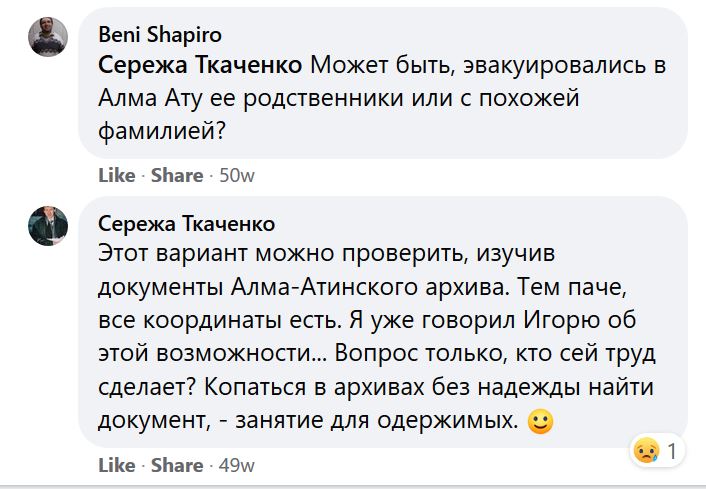Open the 50w timestamp link

point(237,175)
